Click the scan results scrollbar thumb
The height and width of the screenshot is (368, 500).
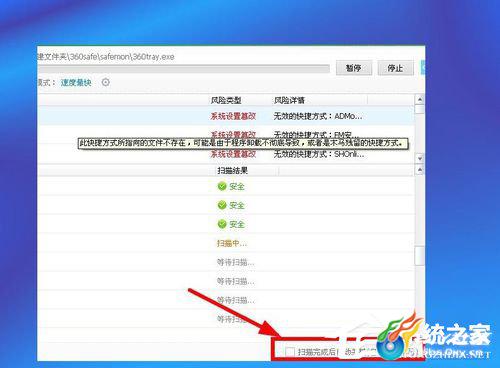click(420, 256)
